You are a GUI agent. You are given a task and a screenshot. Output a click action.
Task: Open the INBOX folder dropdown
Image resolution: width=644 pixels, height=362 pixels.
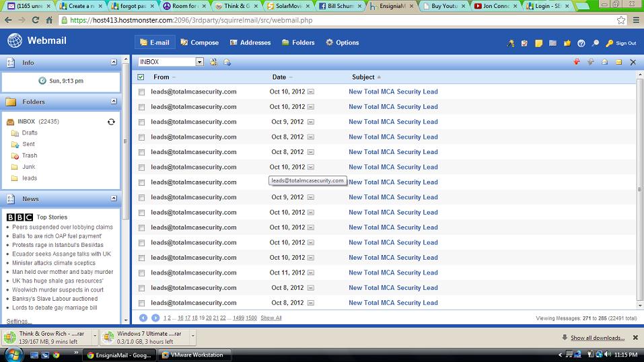point(200,62)
